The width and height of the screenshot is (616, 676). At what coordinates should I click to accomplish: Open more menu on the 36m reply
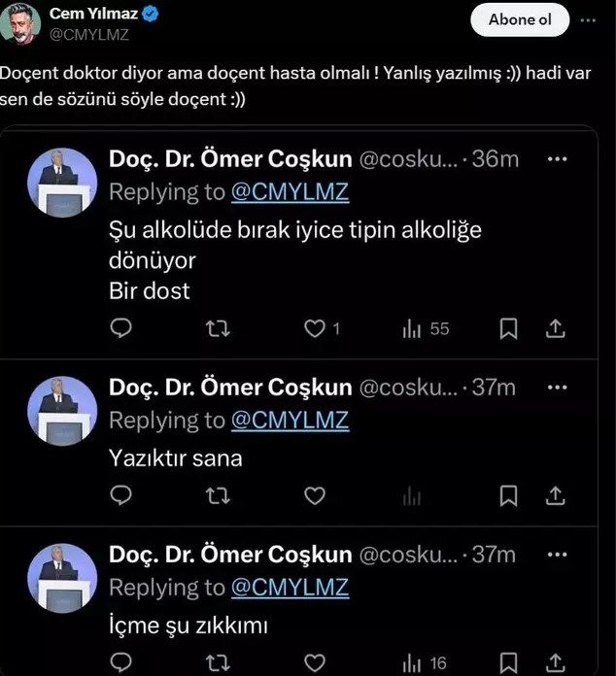[557, 158]
